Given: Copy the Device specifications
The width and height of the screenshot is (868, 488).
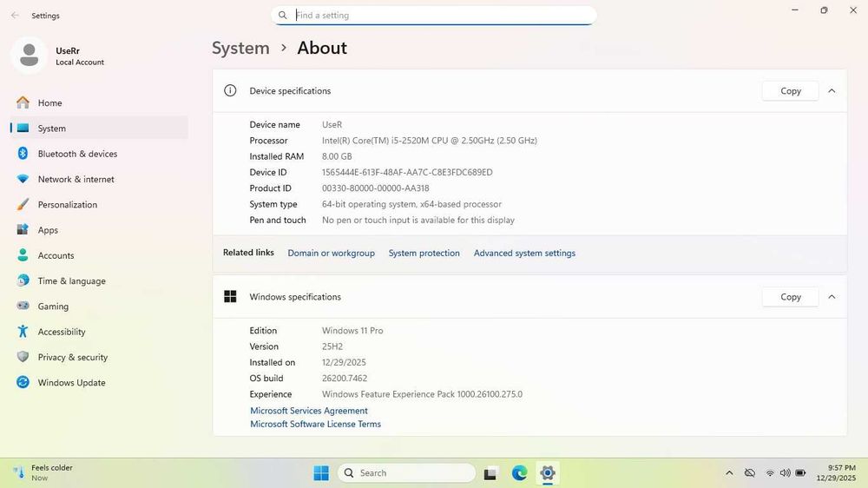Looking at the screenshot, I should point(791,91).
